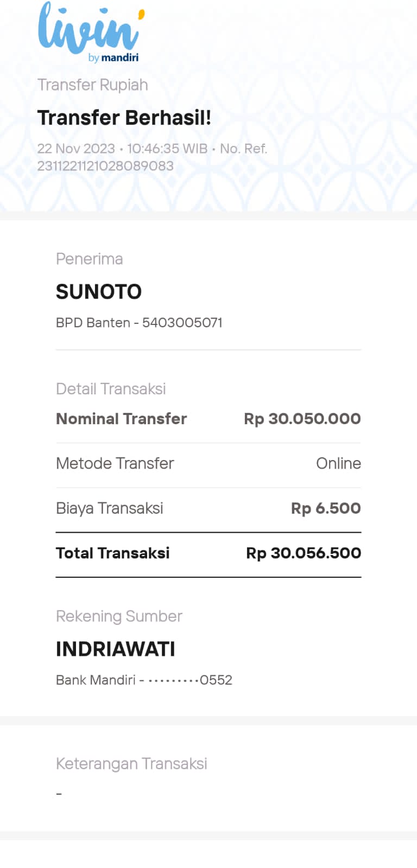417x868 pixels.
Task: Select the Rp 30.050.000 transfer amount
Action: (302, 419)
